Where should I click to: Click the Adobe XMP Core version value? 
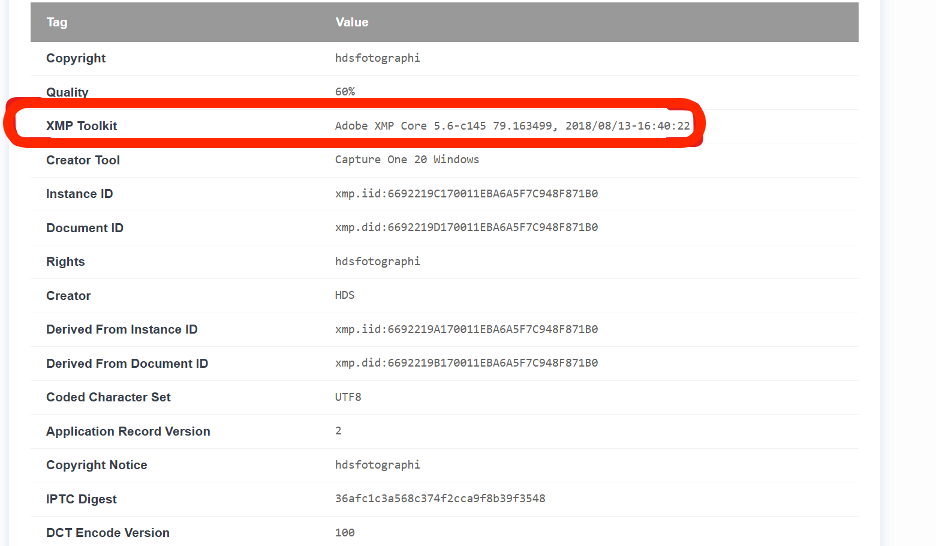click(512, 126)
